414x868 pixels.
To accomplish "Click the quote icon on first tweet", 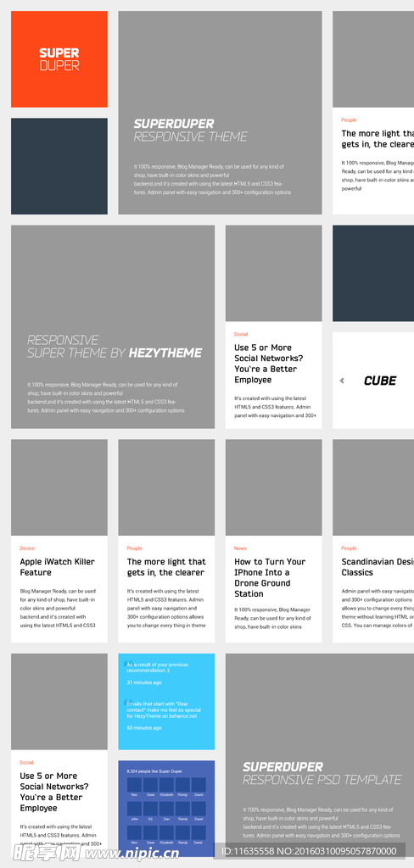I will pos(127,663).
